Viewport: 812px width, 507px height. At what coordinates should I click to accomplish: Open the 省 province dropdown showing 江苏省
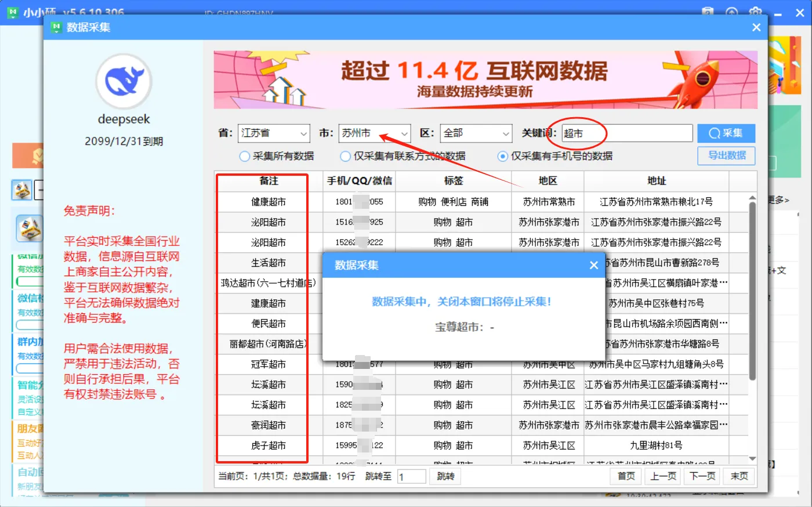tap(273, 133)
